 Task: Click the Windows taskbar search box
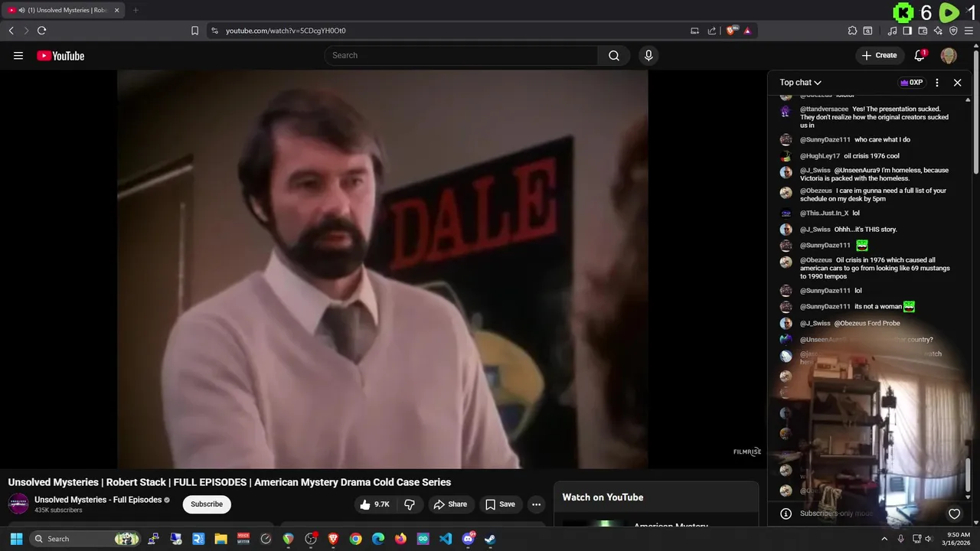86,539
